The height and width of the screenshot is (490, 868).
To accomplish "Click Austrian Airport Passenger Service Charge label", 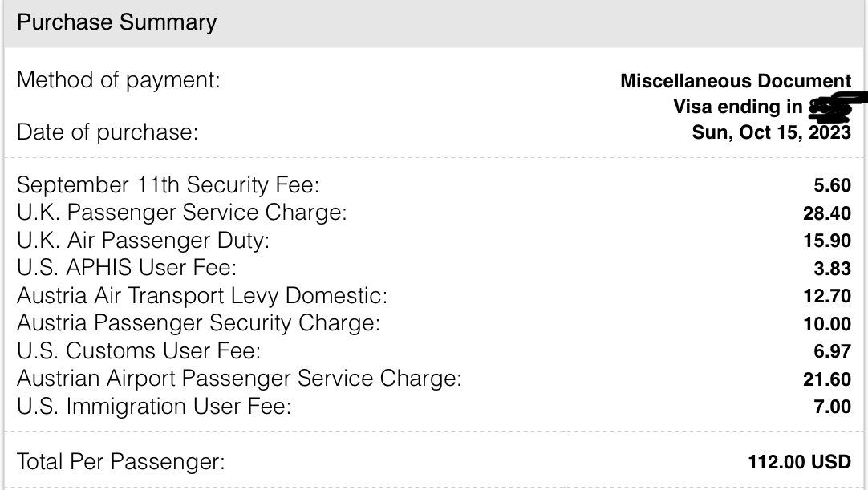I will coord(238,378).
